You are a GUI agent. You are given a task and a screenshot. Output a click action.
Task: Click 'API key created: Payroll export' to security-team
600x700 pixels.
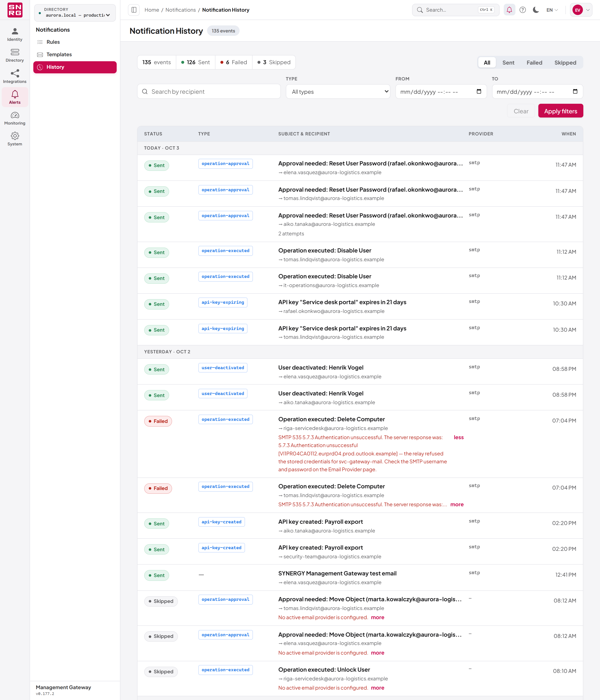click(320, 548)
